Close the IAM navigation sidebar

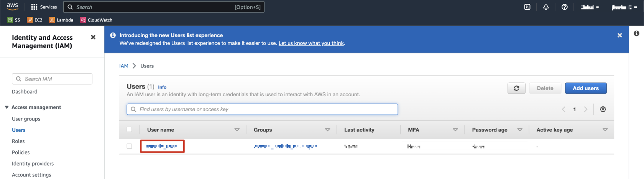click(x=93, y=37)
